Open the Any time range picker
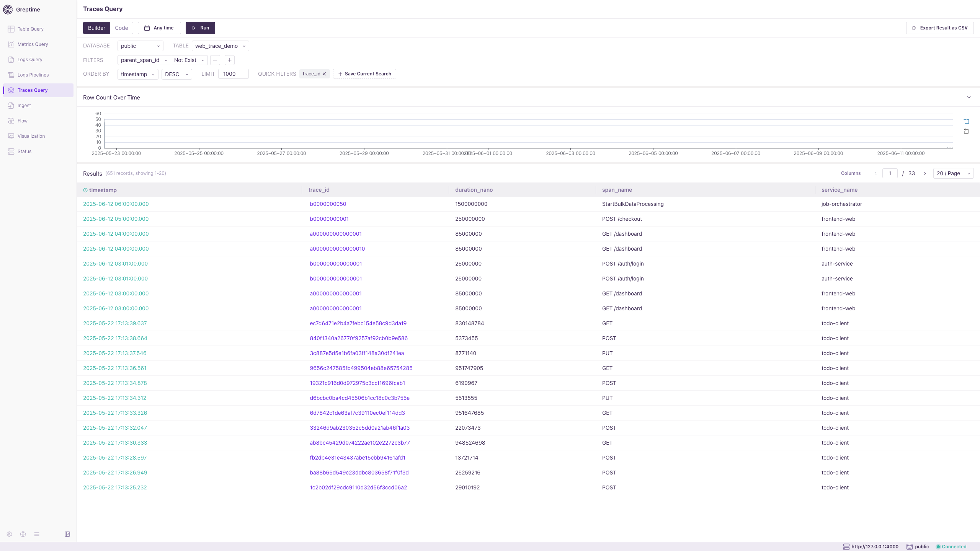Screen dimensions: 980x551 pos(159,28)
